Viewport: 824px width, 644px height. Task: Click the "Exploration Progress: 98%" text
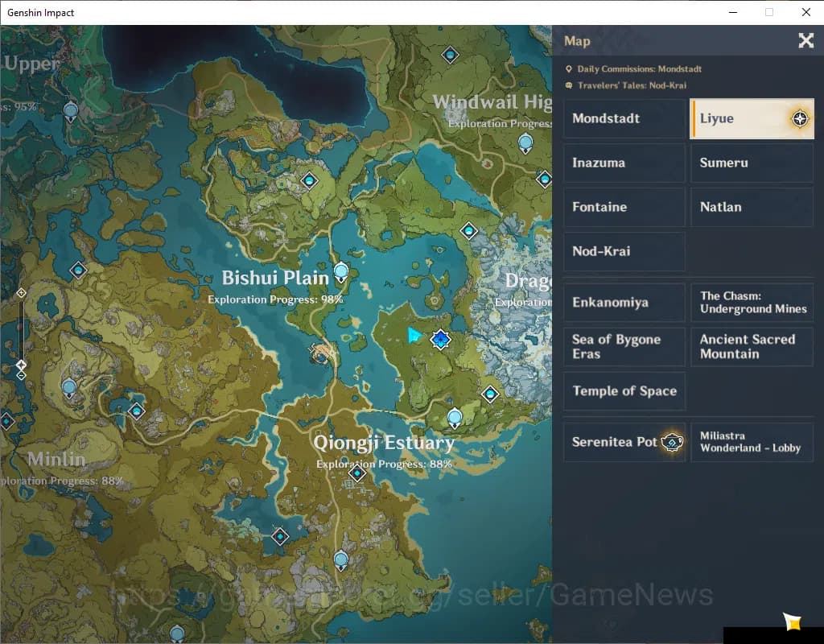tap(275, 299)
